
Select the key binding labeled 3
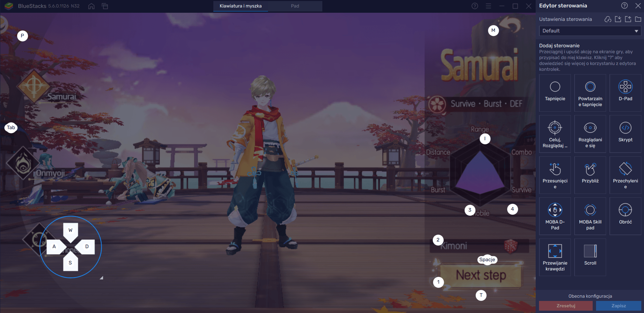click(x=470, y=210)
